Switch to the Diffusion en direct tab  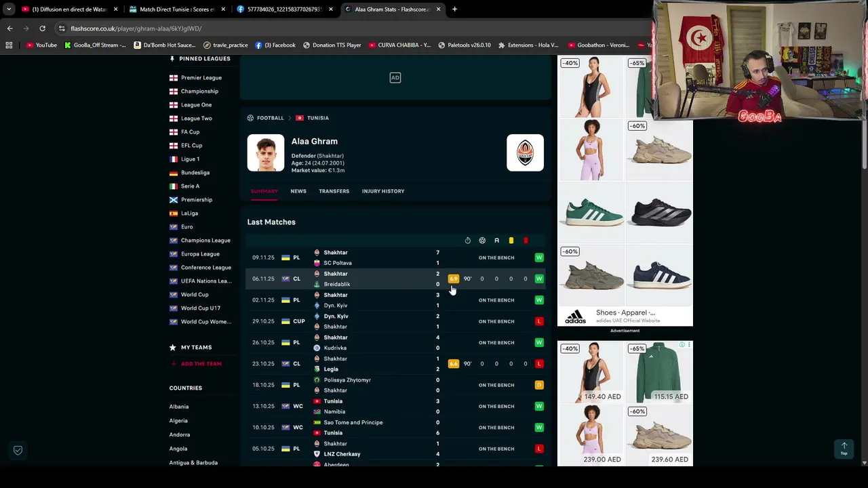pos(69,9)
